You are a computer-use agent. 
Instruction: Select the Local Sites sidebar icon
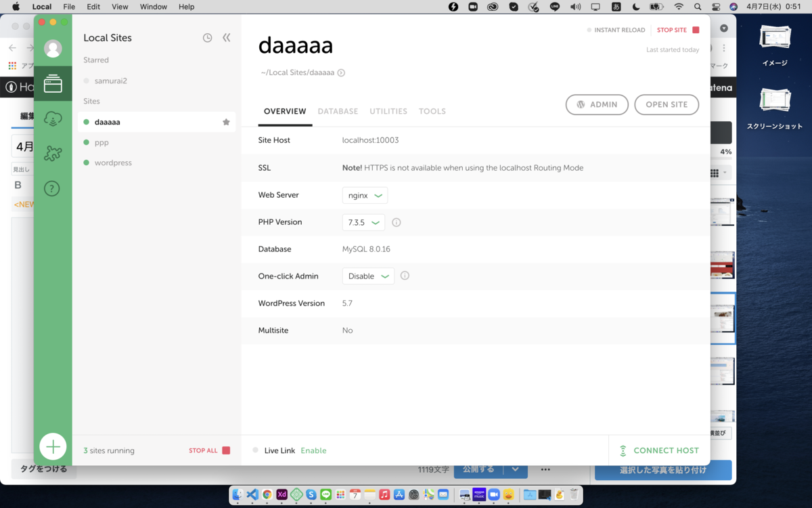53,84
